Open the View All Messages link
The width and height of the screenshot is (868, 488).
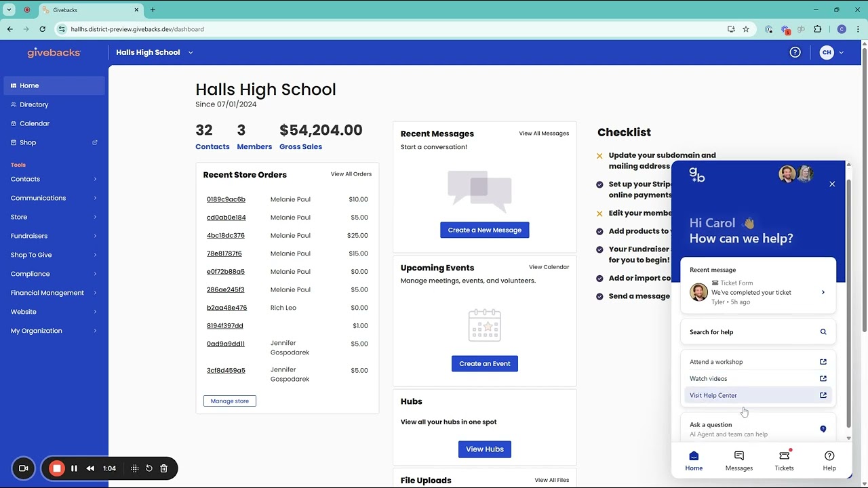click(544, 134)
